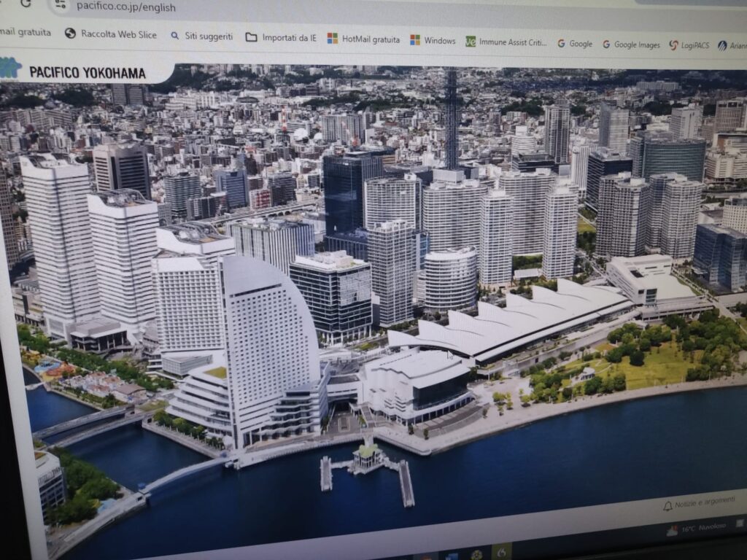Image resolution: width=747 pixels, height=560 pixels.
Task: Open the highlighted app icon in taskbar
Action: (x=501, y=553)
